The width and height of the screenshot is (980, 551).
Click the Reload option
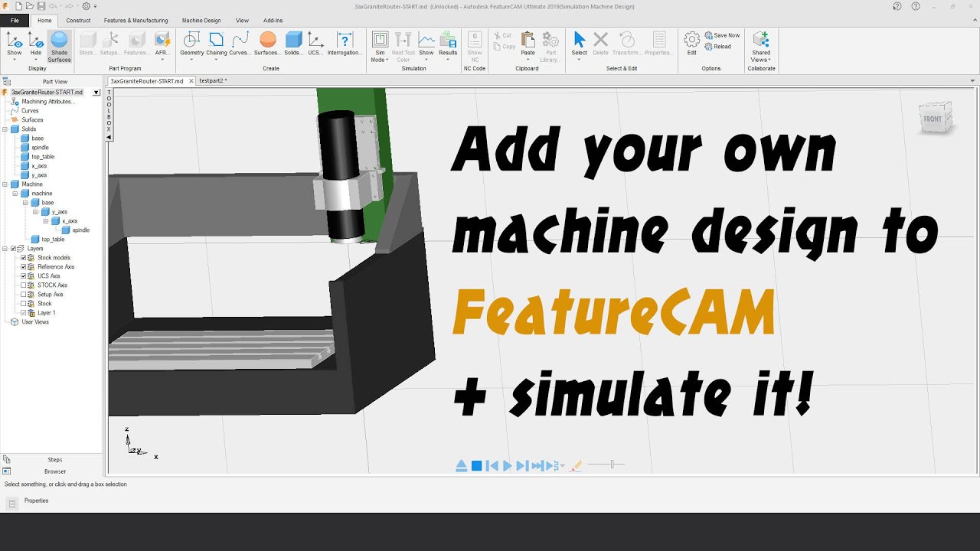point(718,46)
